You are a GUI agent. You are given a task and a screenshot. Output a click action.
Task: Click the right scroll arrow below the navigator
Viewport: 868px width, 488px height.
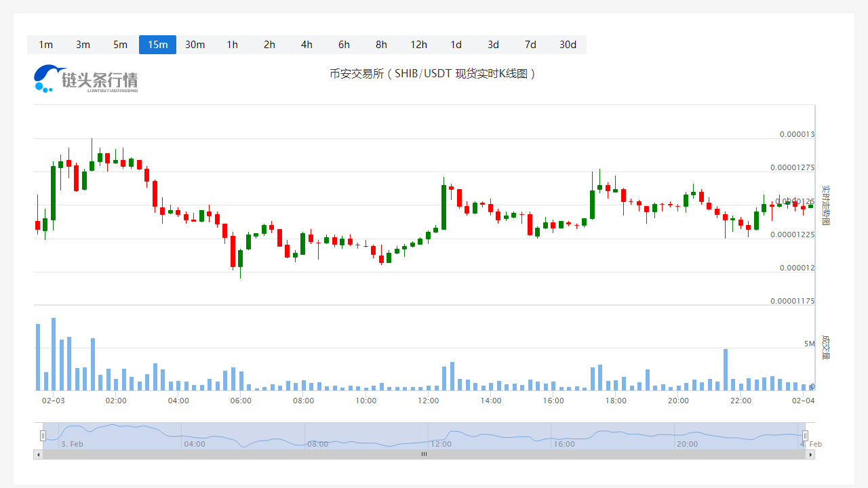click(x=810, y=455)
